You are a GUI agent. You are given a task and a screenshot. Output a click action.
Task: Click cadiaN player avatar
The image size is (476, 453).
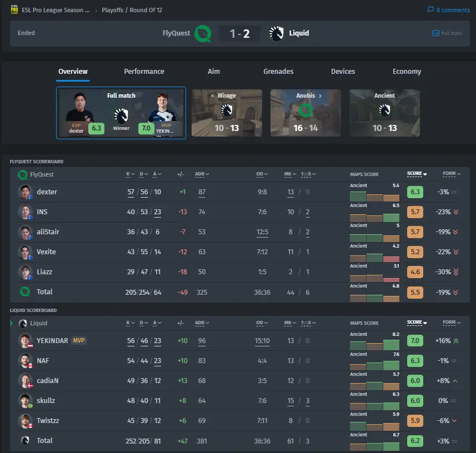pyautogui.click(x=25, y=380)
